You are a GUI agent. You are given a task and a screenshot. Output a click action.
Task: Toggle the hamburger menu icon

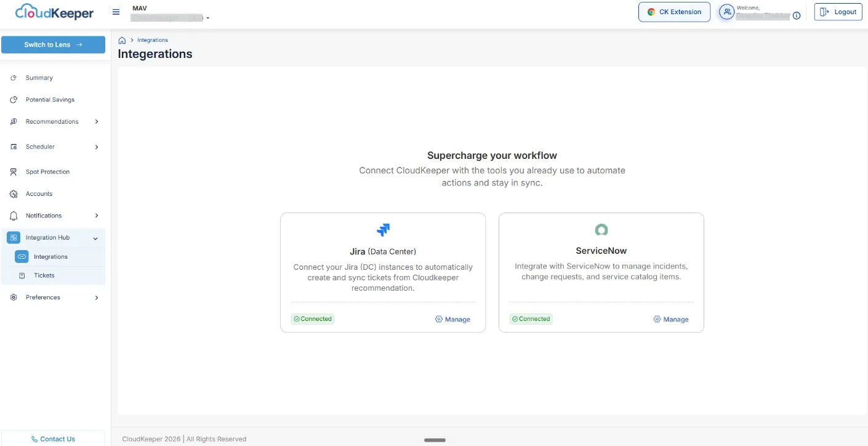point(116,12)
